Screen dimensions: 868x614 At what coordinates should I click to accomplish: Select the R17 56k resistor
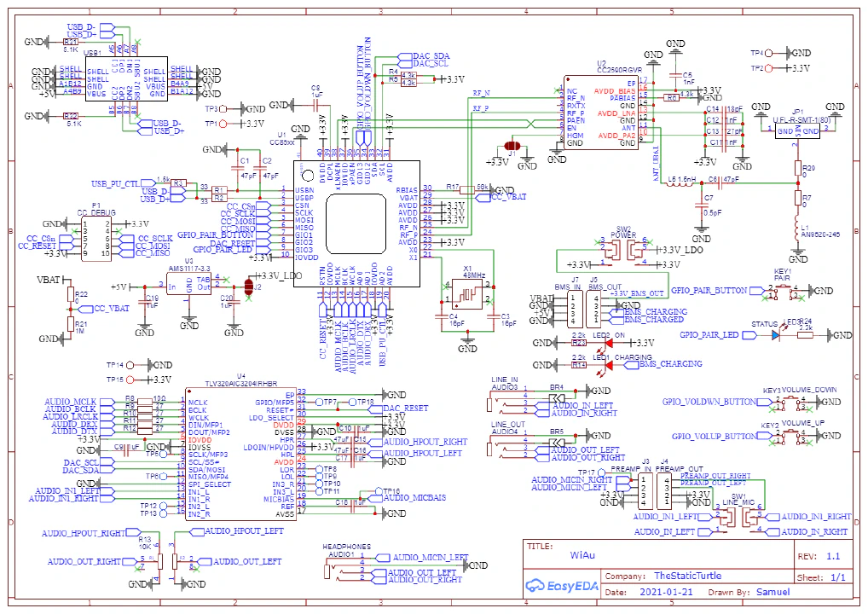coord(467,190)
